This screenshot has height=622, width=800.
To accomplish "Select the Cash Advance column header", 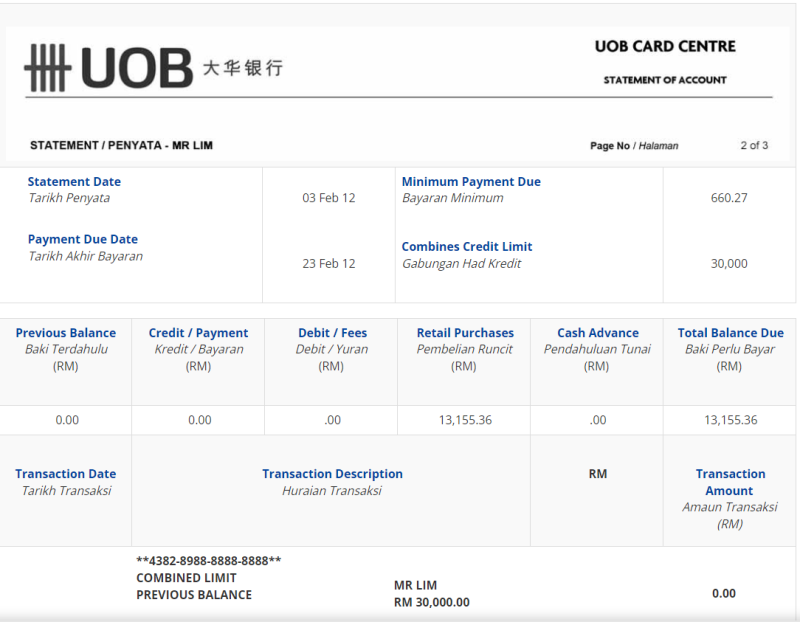I will [598, 333].
